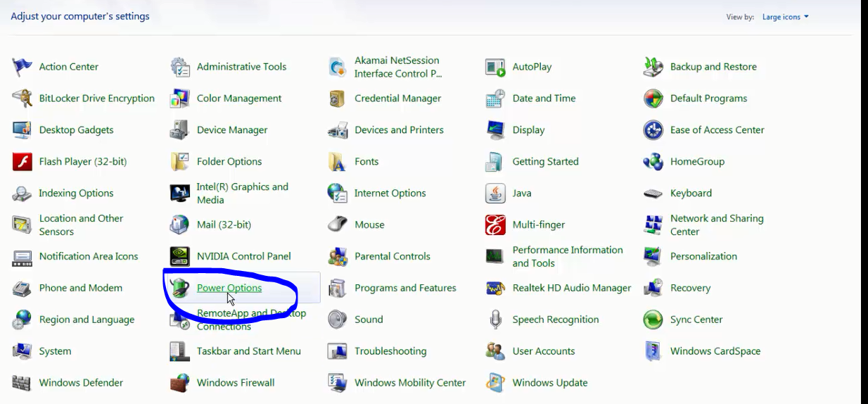Open the Parental Controls icon

tap(338, 257)
